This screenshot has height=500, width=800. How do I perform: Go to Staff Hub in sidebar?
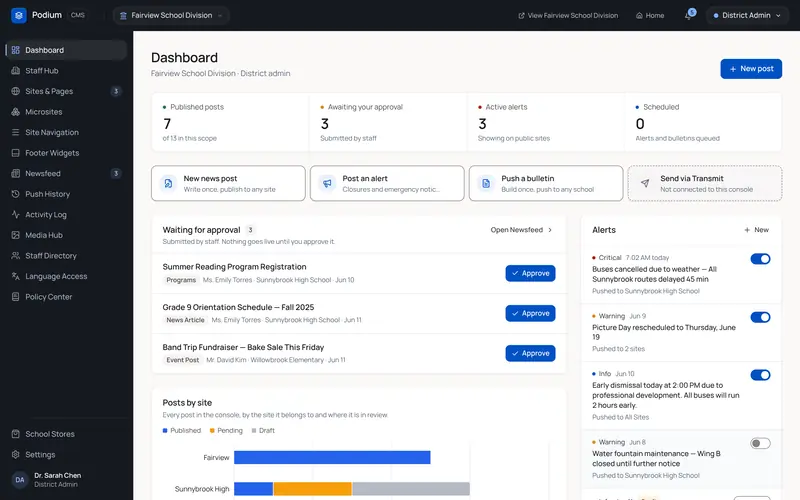[66, 70]
